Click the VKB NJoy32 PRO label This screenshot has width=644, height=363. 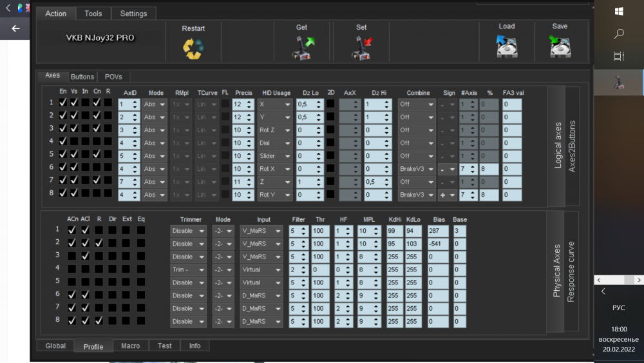(x=100, y=38)
